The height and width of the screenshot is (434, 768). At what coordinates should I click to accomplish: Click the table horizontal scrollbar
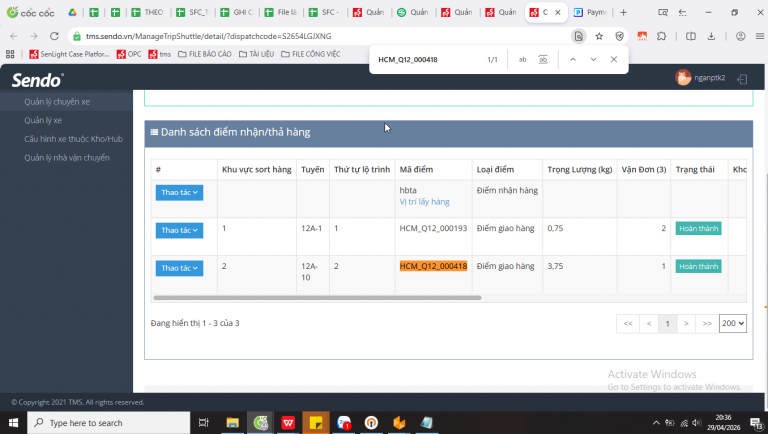[x=317, y=297]
